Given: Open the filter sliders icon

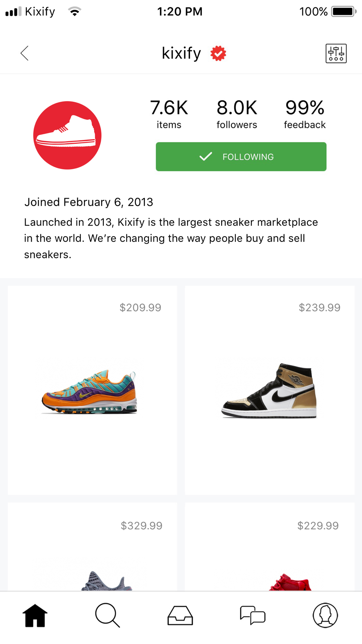Looking at the screenshot, I should click(x=336, y=54).
